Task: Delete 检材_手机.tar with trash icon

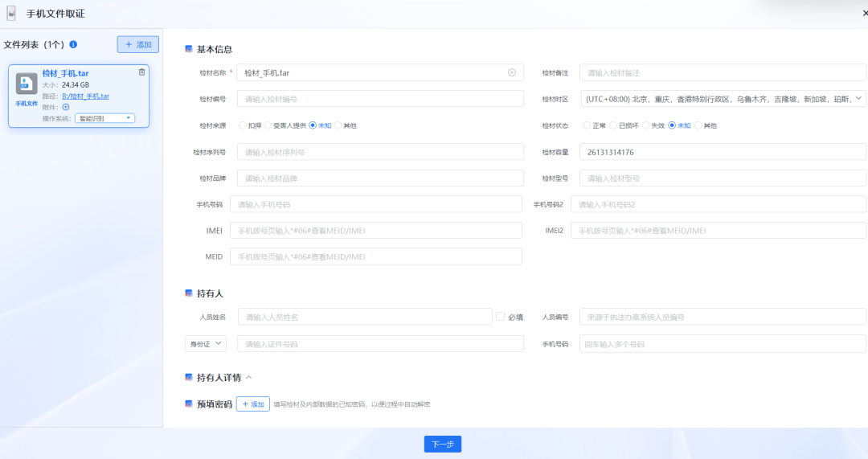Action: pos(141,72)
